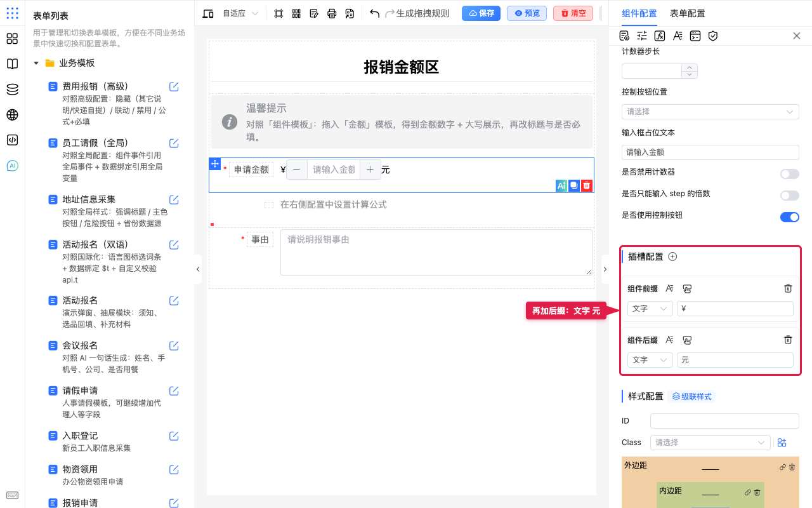Edit the 费用报销（高级） template
The height and width of the screenshot is (508, 812).
174,86
